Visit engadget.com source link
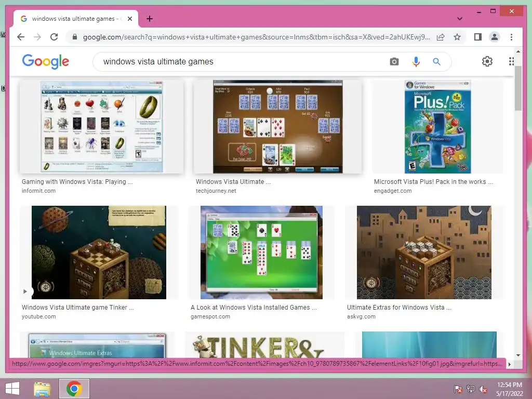Viewport: 532px width, 399px height. point(393,191)
